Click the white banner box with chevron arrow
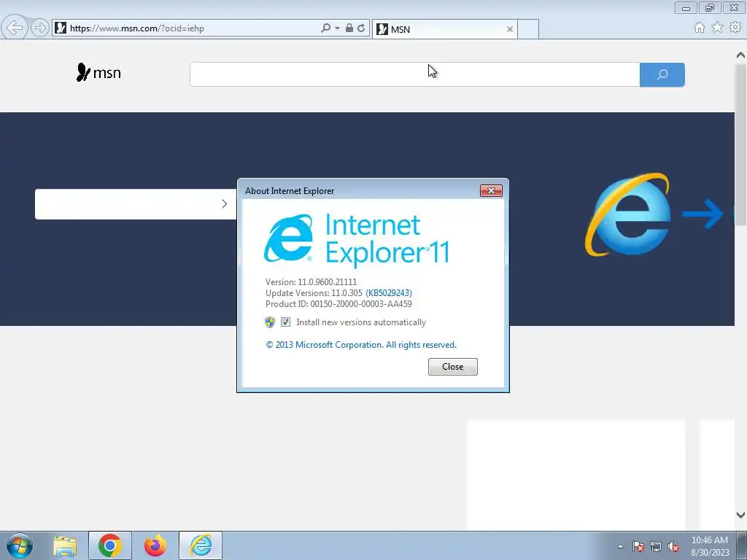The height and width of the screenshot is (560, 747). coord(136,204)
